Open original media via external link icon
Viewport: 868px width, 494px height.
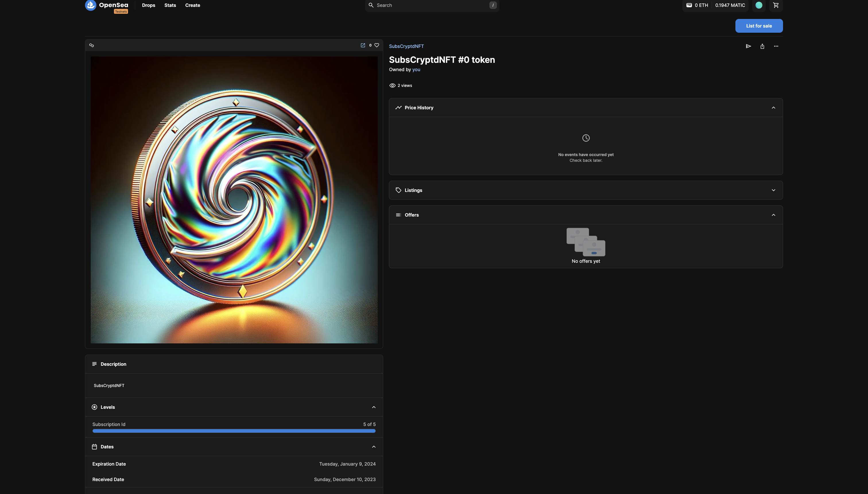tap(363, 45)
